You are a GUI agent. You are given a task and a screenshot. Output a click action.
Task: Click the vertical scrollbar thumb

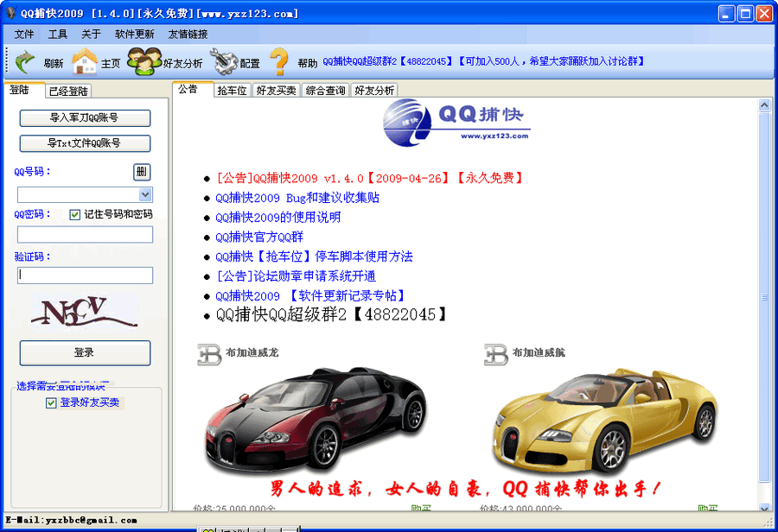pos(764,297)
